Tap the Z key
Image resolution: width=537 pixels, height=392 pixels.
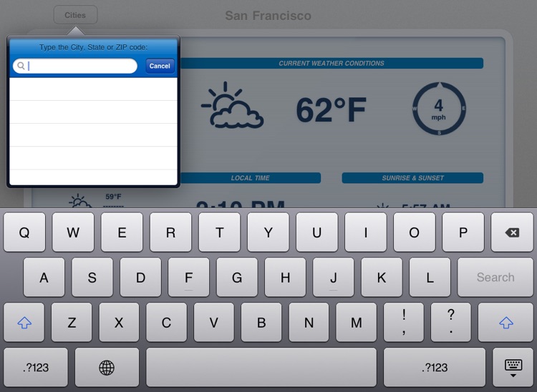point(72,322)
